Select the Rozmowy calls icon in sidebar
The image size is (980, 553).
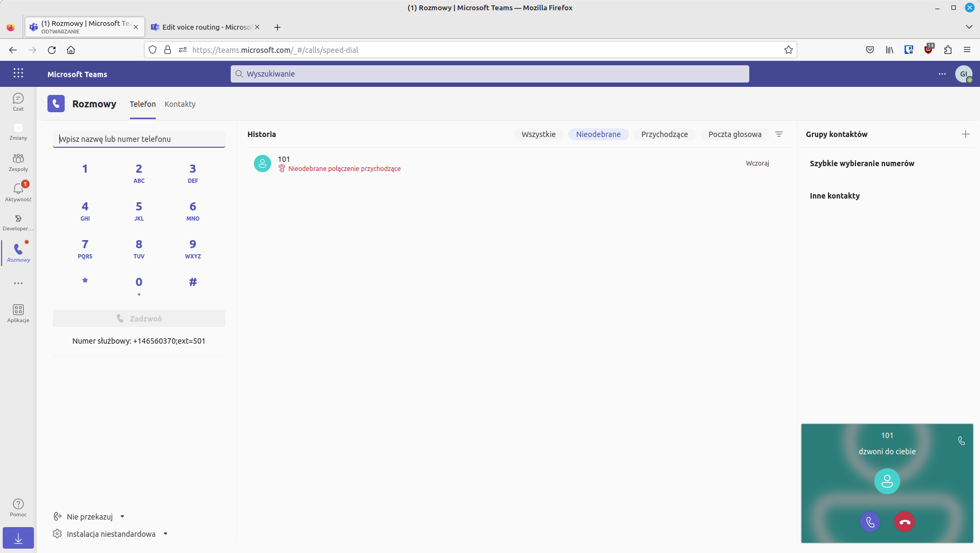(18, 252)
